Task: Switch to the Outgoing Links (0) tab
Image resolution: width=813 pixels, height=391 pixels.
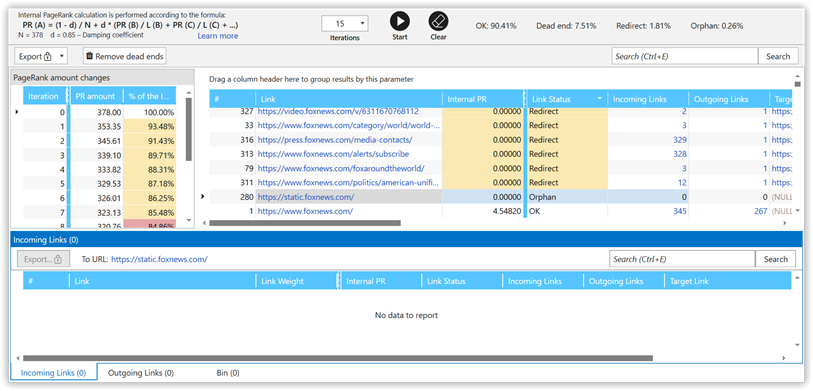Action: tap(141, 373)
